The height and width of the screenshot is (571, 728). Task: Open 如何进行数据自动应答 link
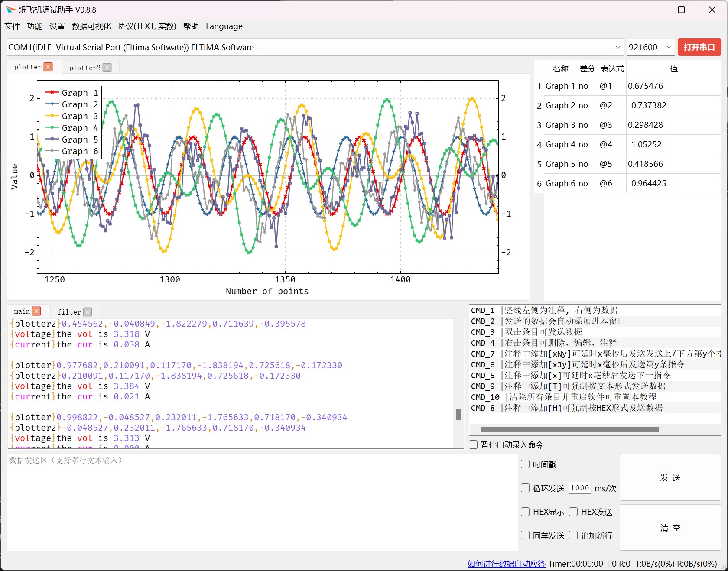point(506,564)
